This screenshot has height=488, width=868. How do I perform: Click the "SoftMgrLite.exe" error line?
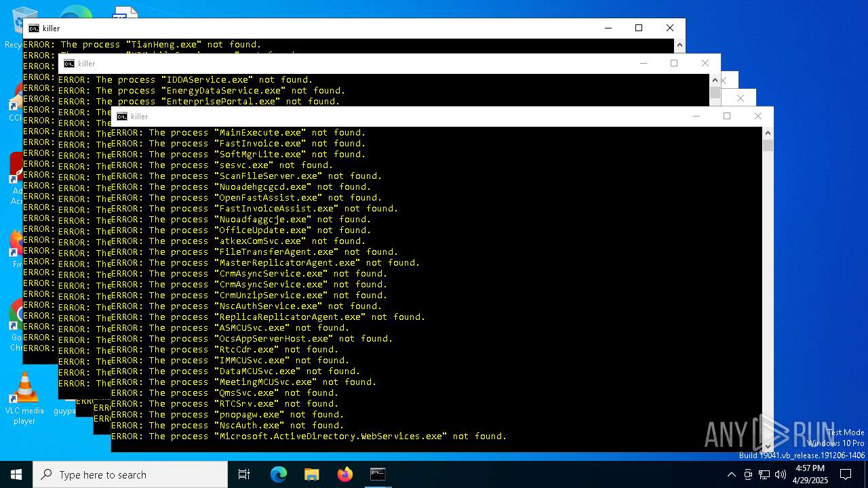click(x=239, y=155)
